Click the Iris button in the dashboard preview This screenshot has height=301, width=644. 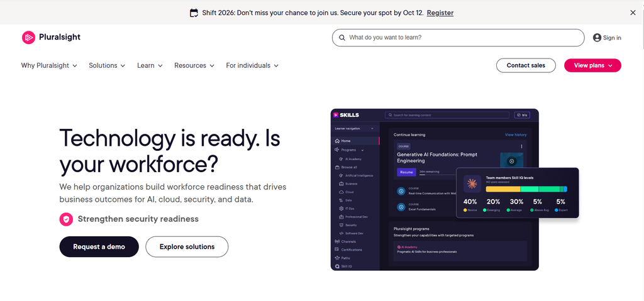click(522, 116)
